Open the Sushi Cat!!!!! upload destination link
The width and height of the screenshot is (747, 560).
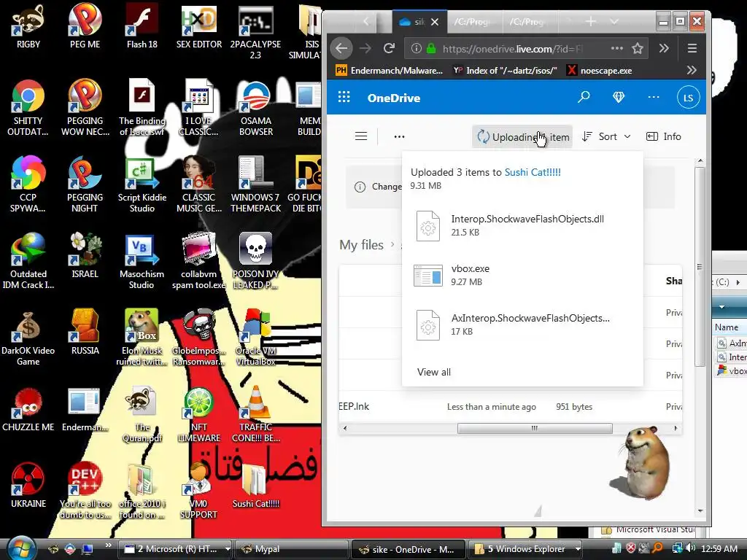532,172
